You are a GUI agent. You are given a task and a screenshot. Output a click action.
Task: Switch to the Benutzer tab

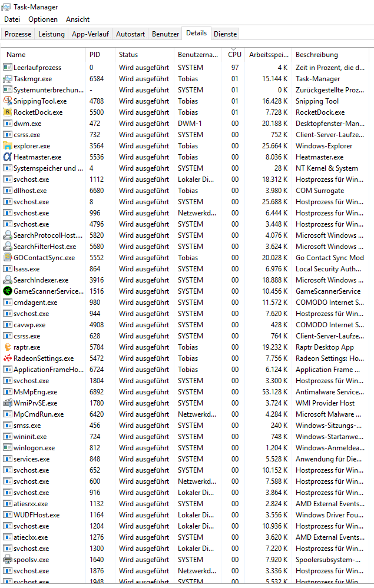click(x=166, y=34)
